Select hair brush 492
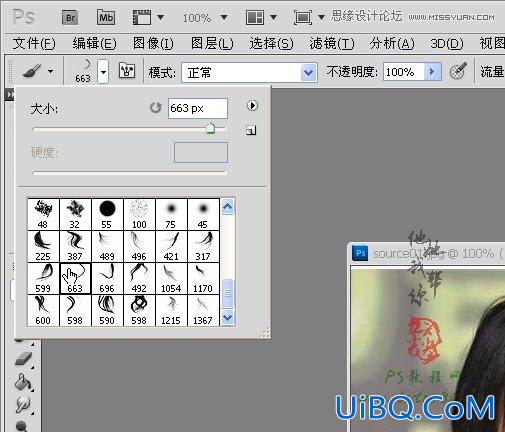This screenshot has width=505, height=432. coord(139,278)
